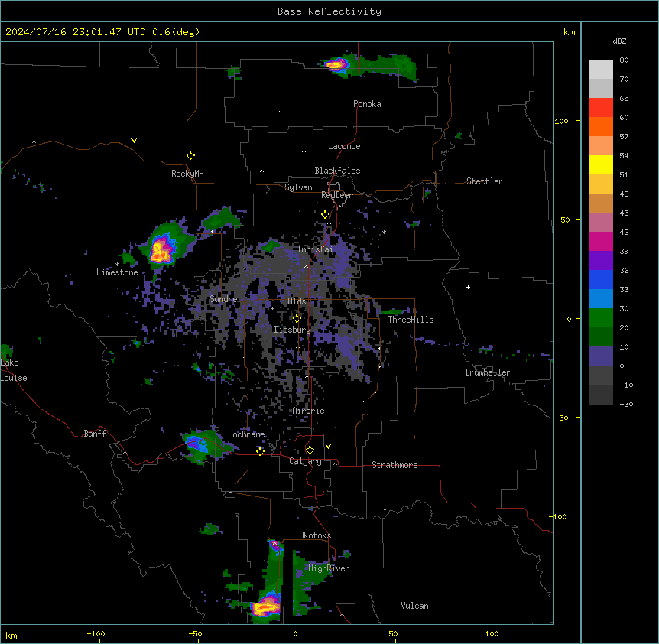Click the Innisfail city label

pos(317,249)
